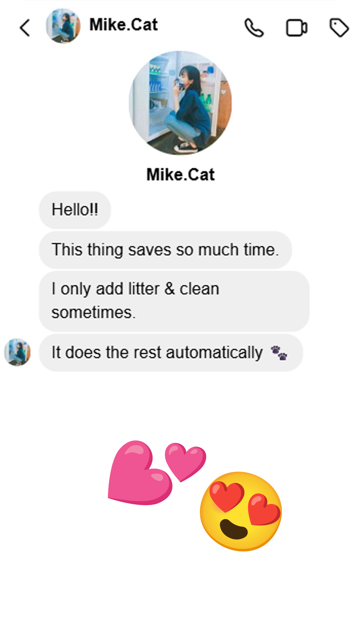Click the ampersand in the litter message
The height and width of the screenshot is (644, 362).
point(170,289)
